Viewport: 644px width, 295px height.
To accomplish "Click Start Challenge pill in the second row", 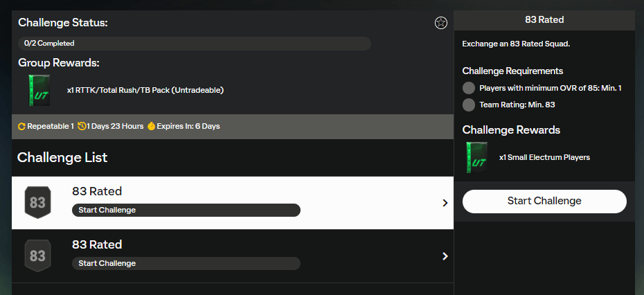I will tap(186, 263).
